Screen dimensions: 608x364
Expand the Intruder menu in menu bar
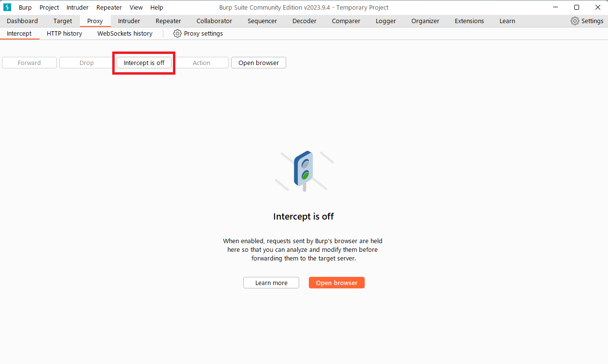tap(78, 7)
